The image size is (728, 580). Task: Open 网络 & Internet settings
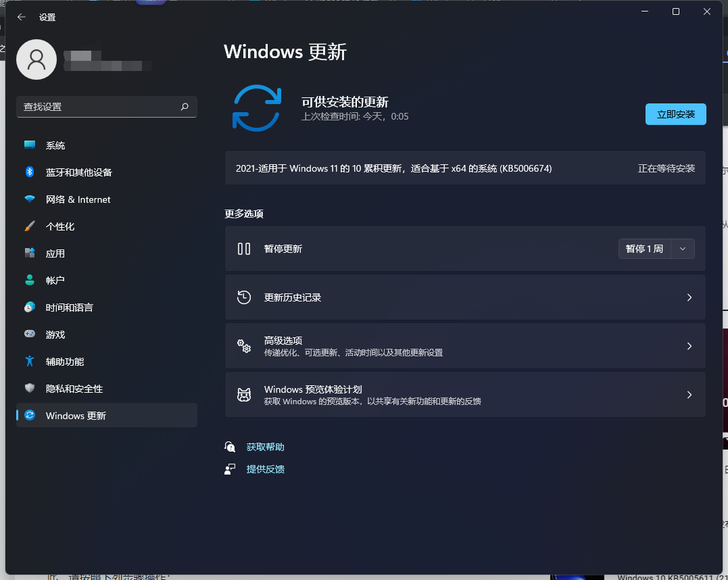point(107,199)
